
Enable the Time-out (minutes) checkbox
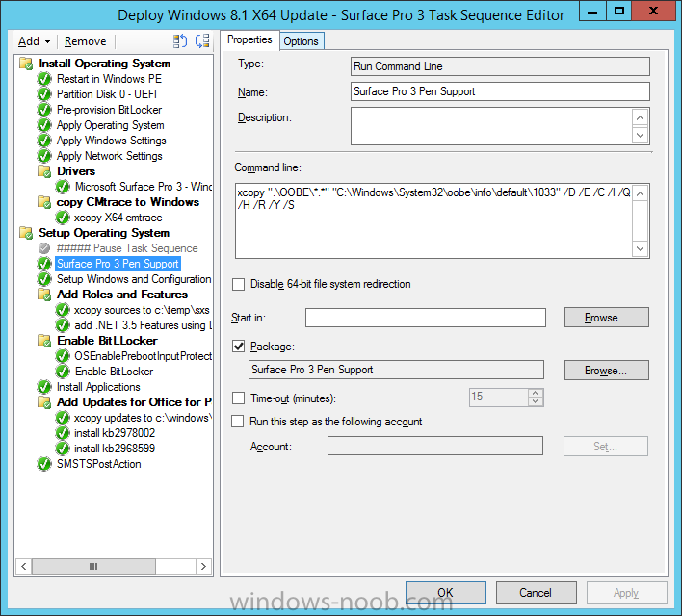point(238,398)
